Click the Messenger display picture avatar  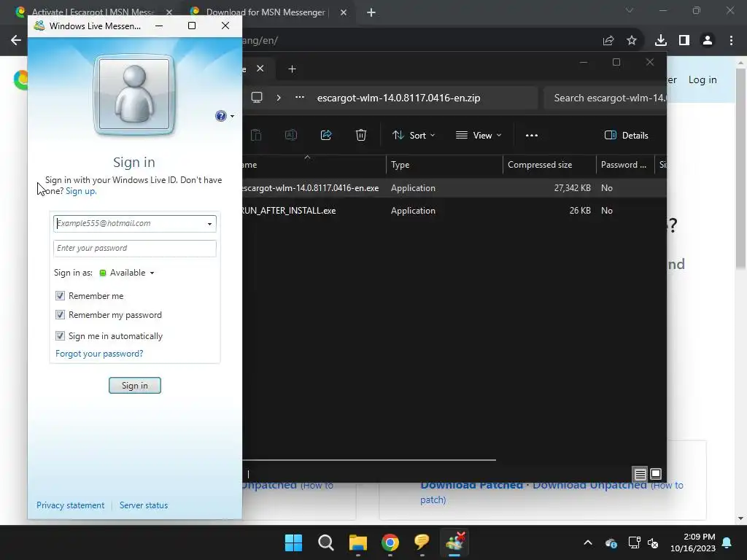click(134, 94)
